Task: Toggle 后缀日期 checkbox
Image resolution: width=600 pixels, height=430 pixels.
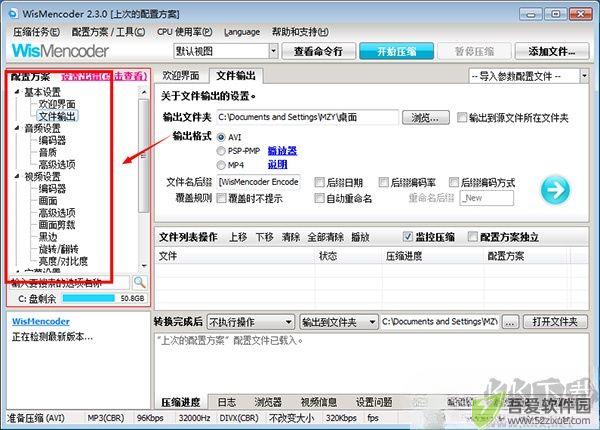Action: tap(319, 182)
